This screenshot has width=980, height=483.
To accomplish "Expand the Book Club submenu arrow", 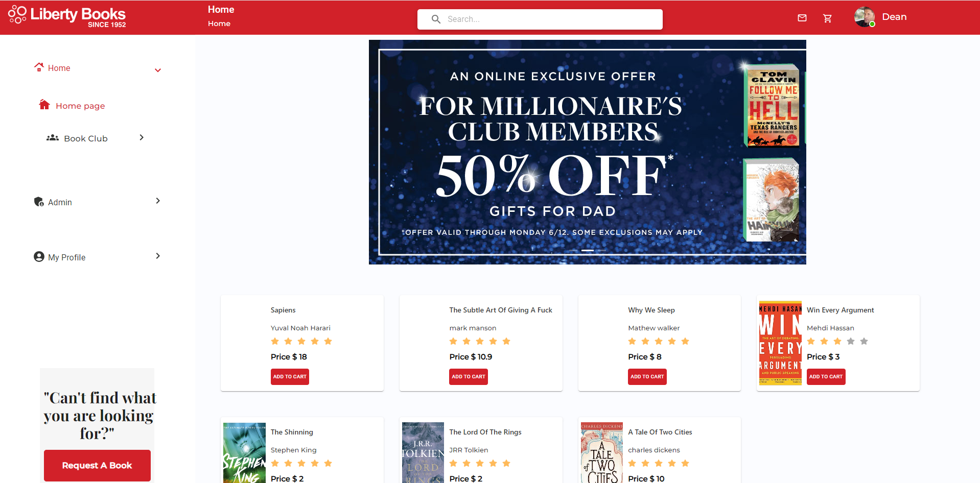I will pyautogui.click(x=142, y=137).
